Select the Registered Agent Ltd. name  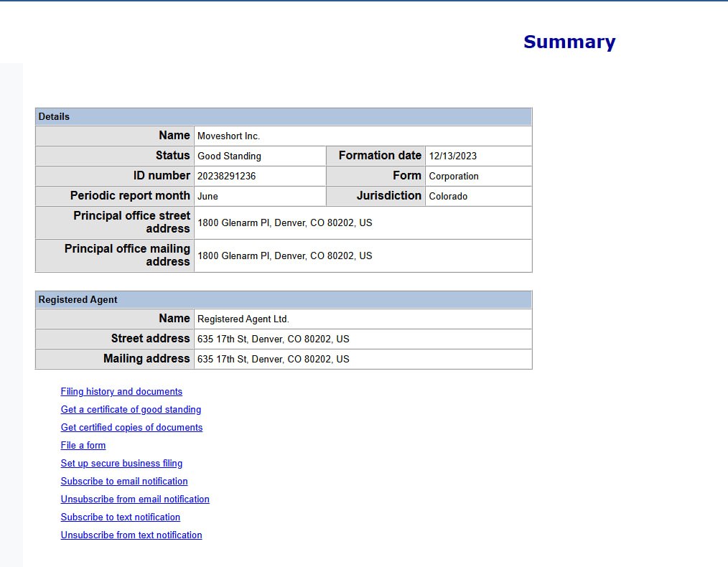[243, 319]
